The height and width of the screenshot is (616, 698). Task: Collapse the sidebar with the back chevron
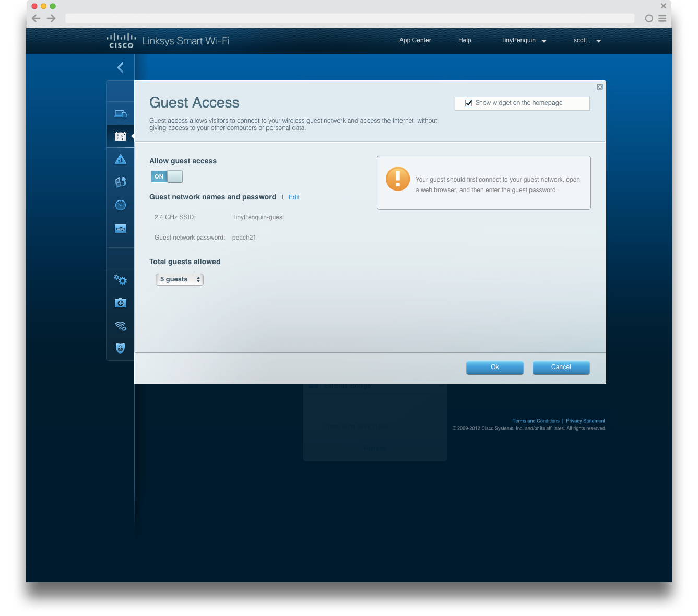tap(120, 67)
